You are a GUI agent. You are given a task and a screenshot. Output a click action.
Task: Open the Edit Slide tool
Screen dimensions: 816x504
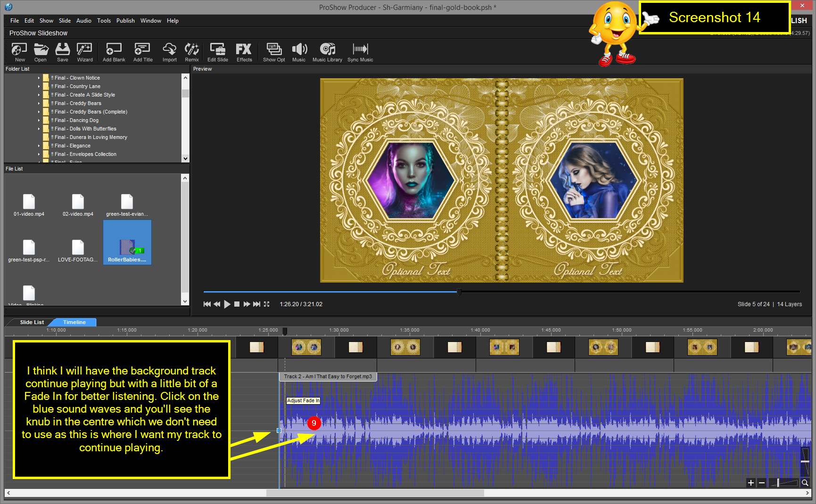click(x=218, y=52)
